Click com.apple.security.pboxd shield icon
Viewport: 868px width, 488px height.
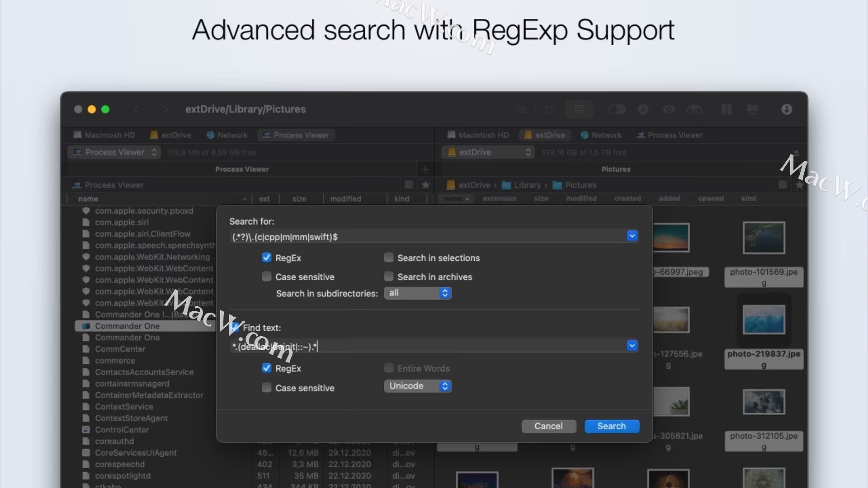click(86, 211)
